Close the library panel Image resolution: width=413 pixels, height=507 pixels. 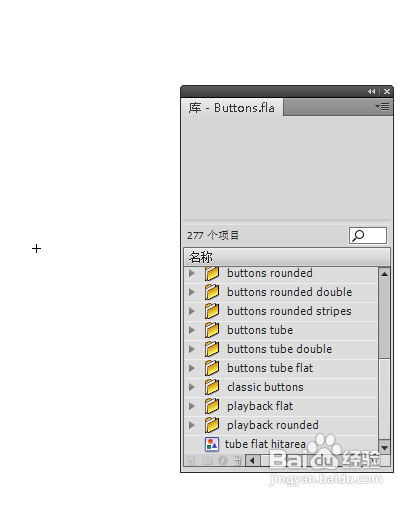pos(387,91)
